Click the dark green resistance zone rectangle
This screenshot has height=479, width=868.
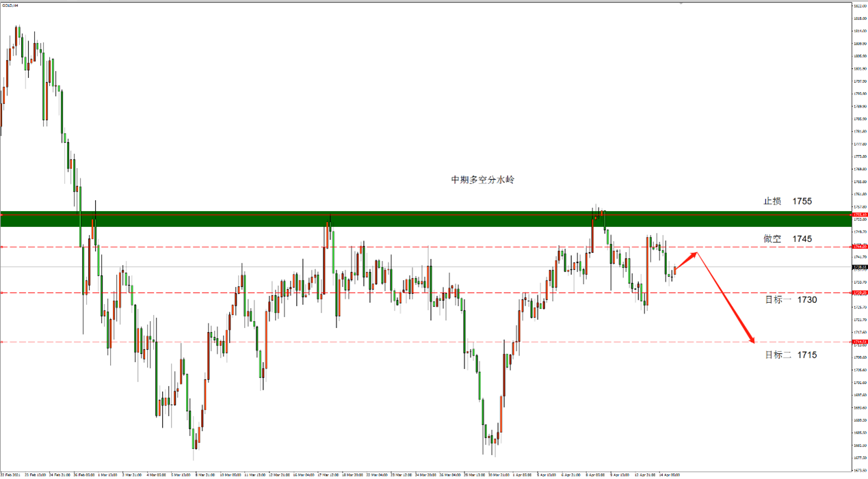tap(425, 219)
